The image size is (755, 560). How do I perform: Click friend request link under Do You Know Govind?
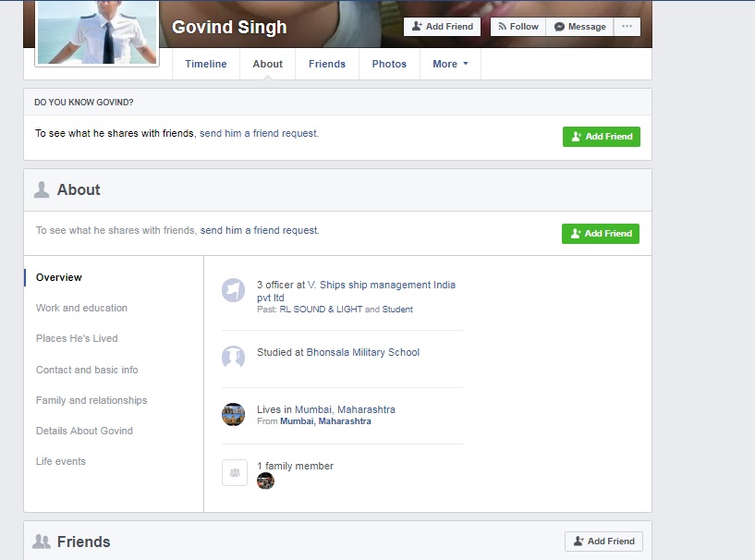tap(259, 133)
